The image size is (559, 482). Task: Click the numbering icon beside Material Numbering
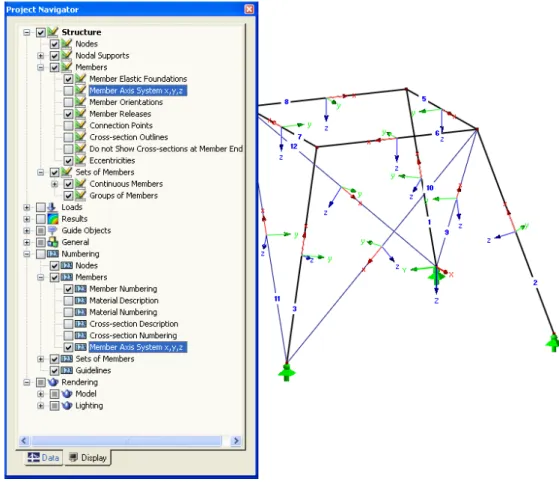tap(81, 312)
